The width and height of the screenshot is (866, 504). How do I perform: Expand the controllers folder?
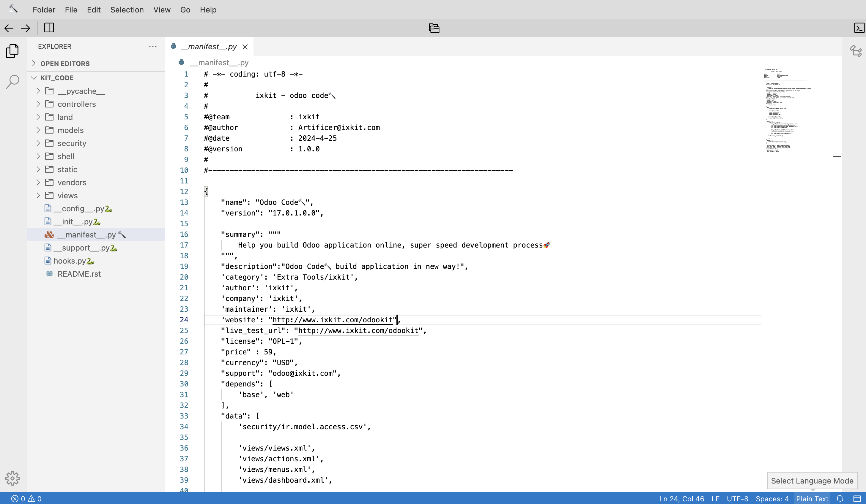pyautogui.click(x=76, y=104)
